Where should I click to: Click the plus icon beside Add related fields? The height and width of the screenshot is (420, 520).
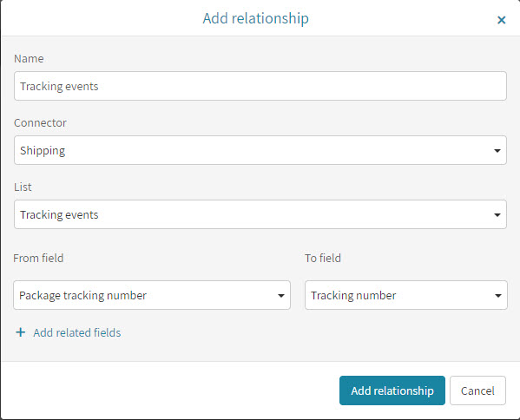21,332
